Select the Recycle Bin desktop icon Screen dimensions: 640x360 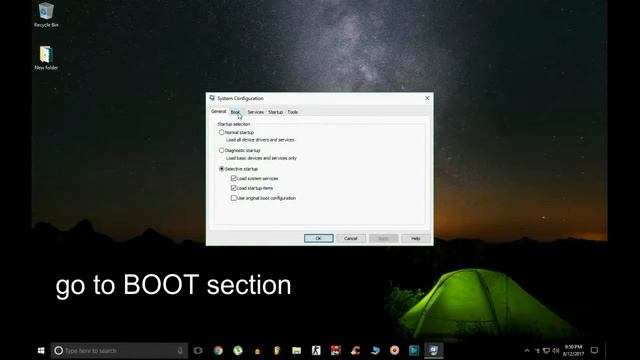(x=46, y=15)
